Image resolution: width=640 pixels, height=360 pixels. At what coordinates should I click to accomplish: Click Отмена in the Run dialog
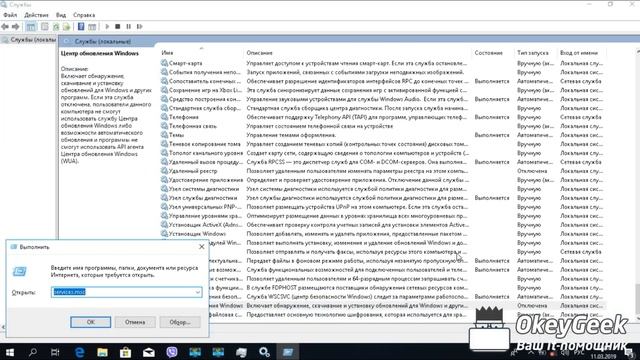pyautogui.click(x=135, y=322)
